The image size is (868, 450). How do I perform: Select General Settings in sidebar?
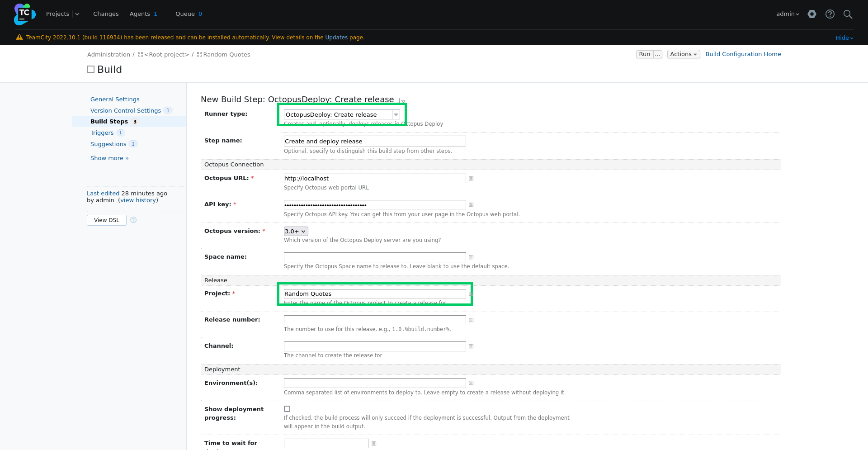115,99
